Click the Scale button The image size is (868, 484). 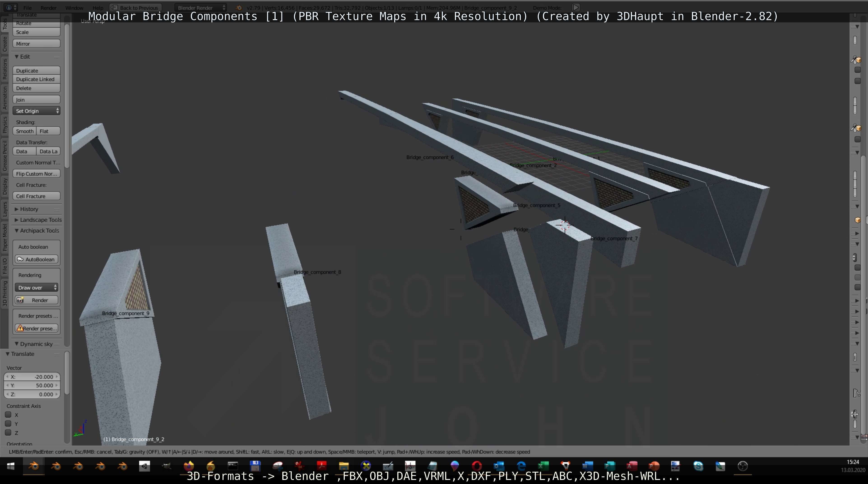(36, 32)
